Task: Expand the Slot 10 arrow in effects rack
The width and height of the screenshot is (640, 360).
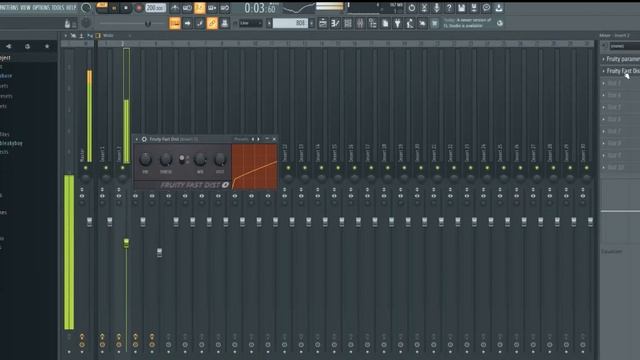Action: click(603, 167)
